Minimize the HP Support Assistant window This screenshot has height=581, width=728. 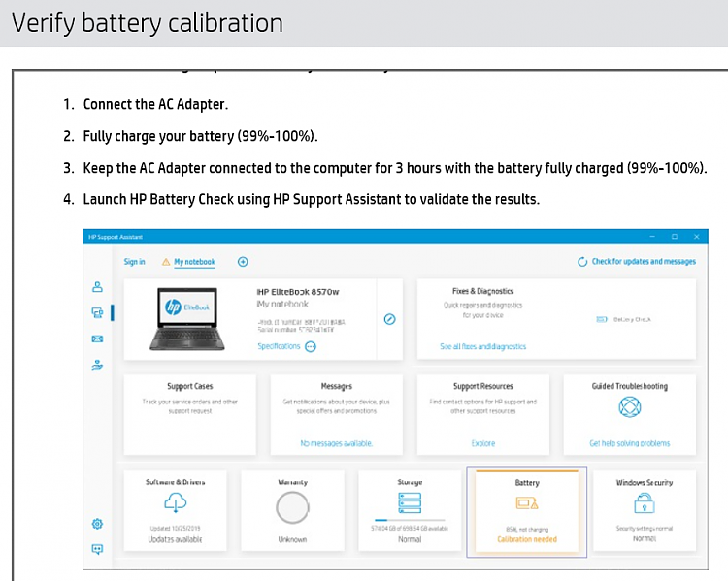pyautogui.click(x=652, y=237)
